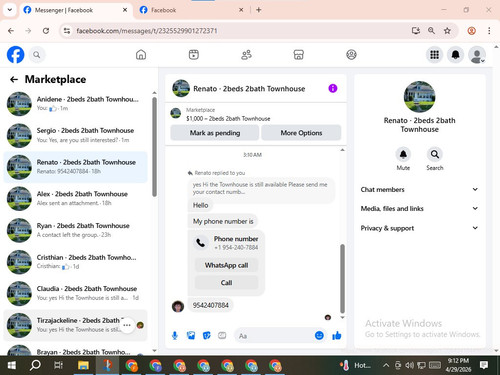
Task: Go to the Home feed icon
Action: click(141, 55)
